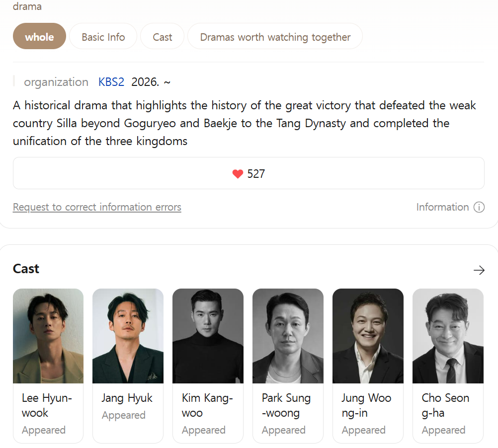498x448 pixels.
Task: Open the Cast tab
Action: pyautogui.click(x=162, y=37)
